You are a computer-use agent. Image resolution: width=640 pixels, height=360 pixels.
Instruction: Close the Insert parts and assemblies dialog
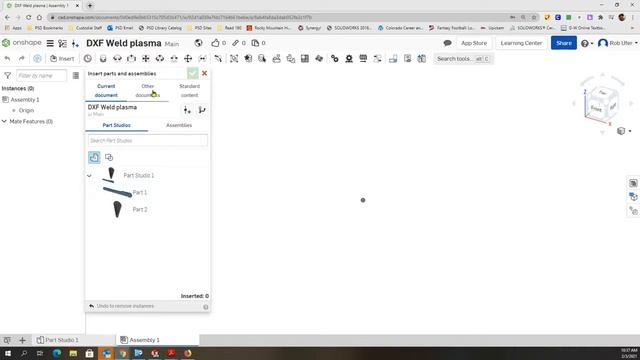204,73
